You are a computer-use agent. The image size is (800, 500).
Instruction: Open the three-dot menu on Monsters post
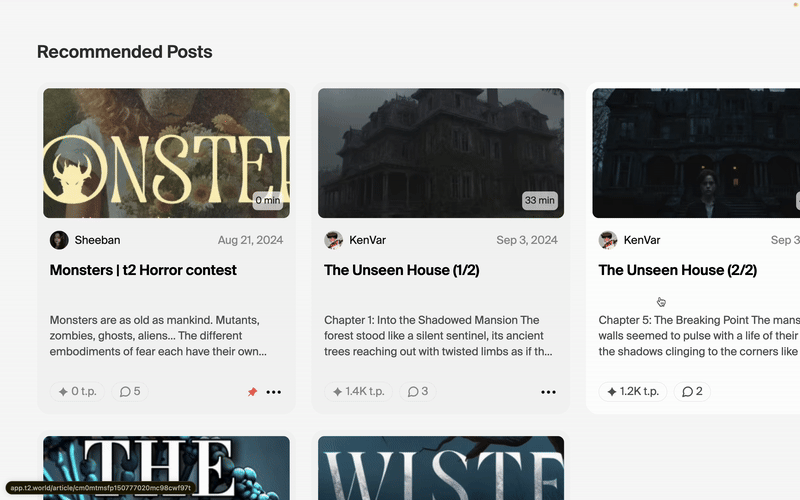pyautogui.click(x=273, y=392)
